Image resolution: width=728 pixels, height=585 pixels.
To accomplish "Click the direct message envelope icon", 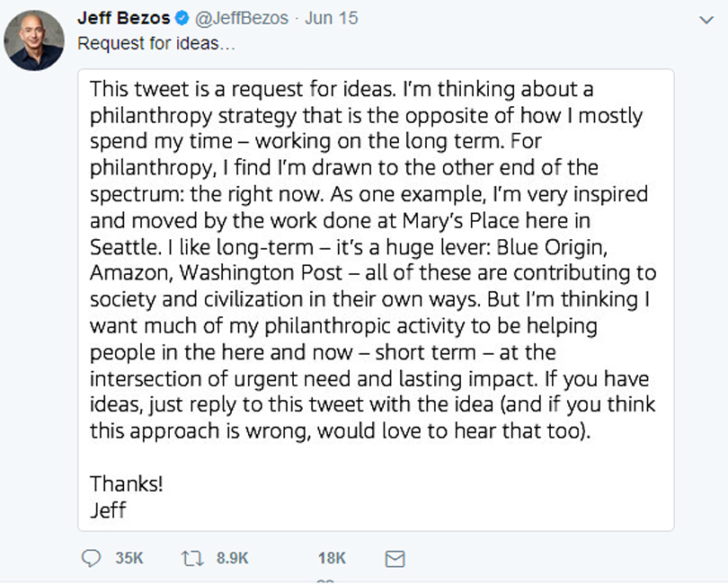I will 394,558.
